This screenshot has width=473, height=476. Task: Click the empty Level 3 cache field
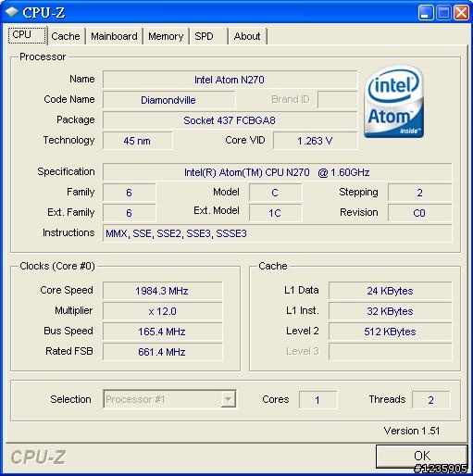390,352
